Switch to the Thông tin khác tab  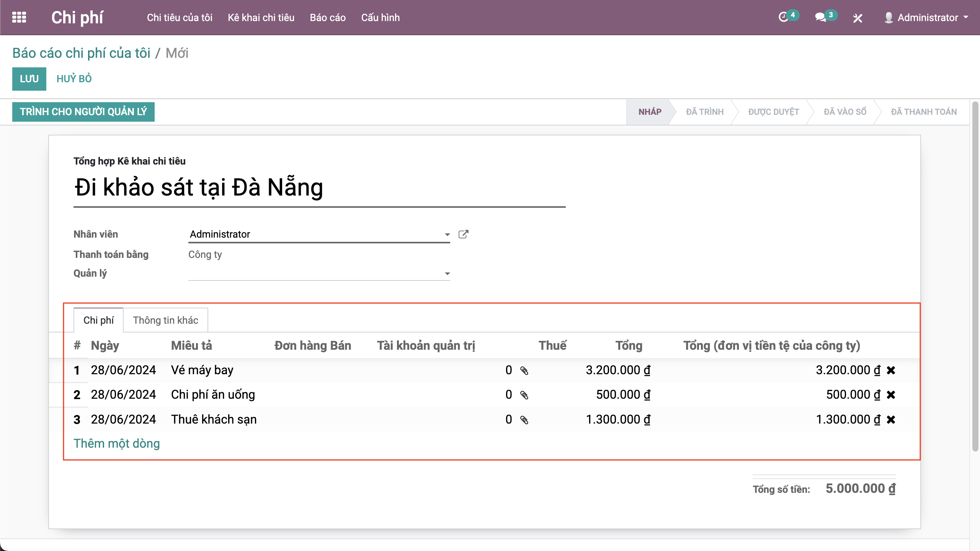[165, 320]
